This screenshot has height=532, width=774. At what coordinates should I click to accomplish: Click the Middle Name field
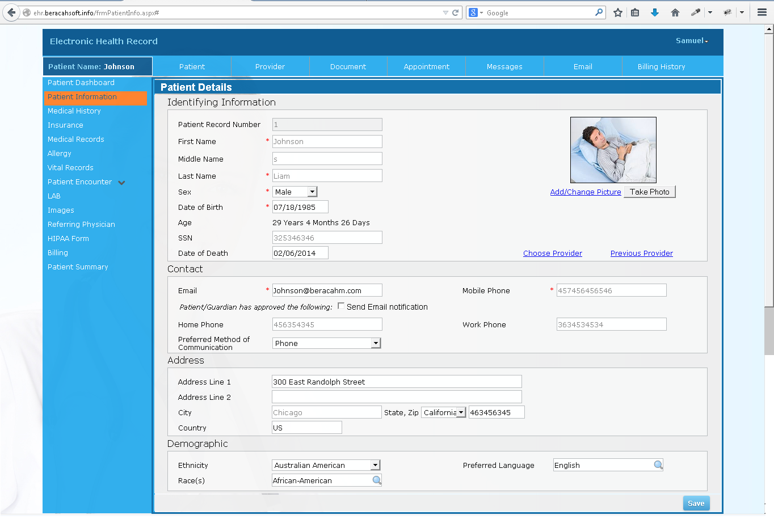coord(327,159)
